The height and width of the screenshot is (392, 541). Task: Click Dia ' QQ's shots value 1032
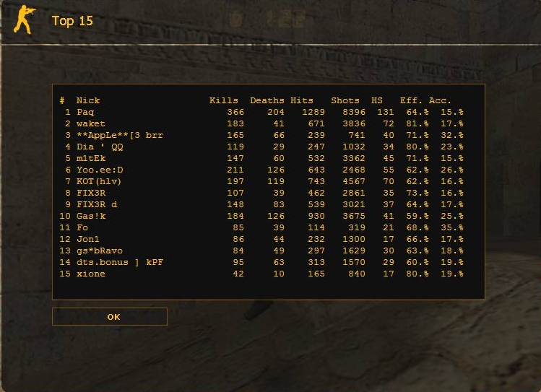point(354,147)
